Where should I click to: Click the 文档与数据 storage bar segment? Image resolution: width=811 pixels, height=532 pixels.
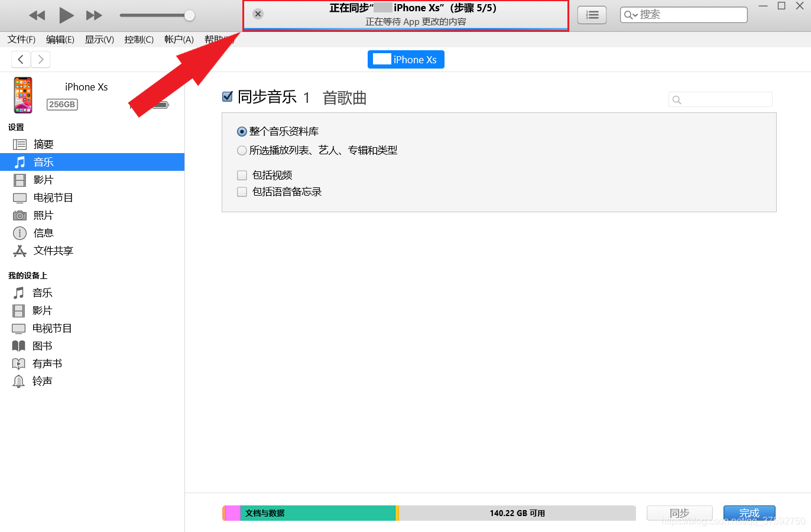318,513
